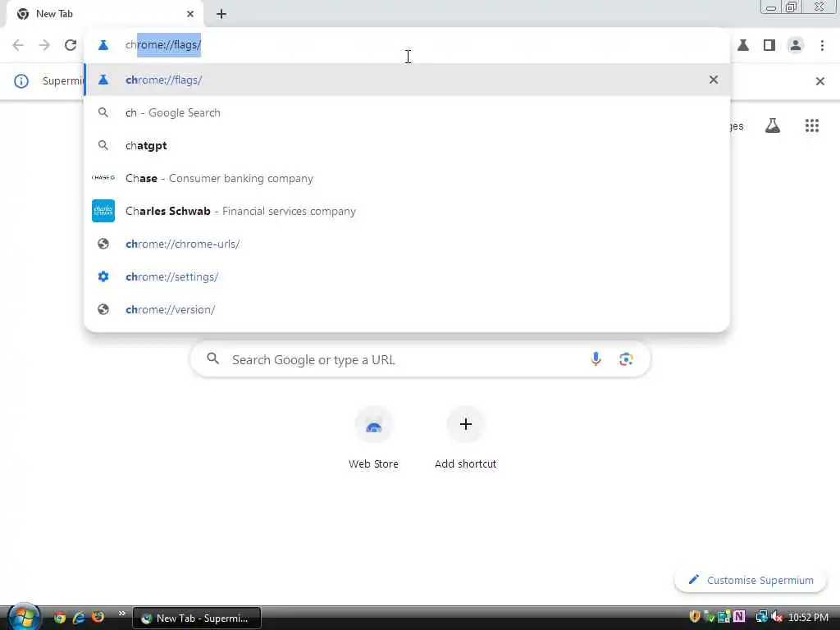Image resolution: width=840 pixels, height=630 pixels.
Task: Search by image with the Lens icon
Action: [x=626, y=359]
